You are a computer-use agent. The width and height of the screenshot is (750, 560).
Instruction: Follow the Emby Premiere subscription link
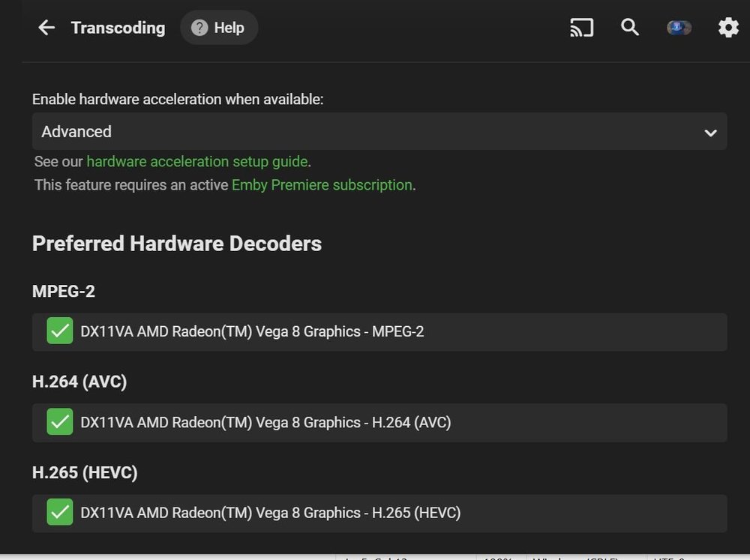[x=322, y=184]
